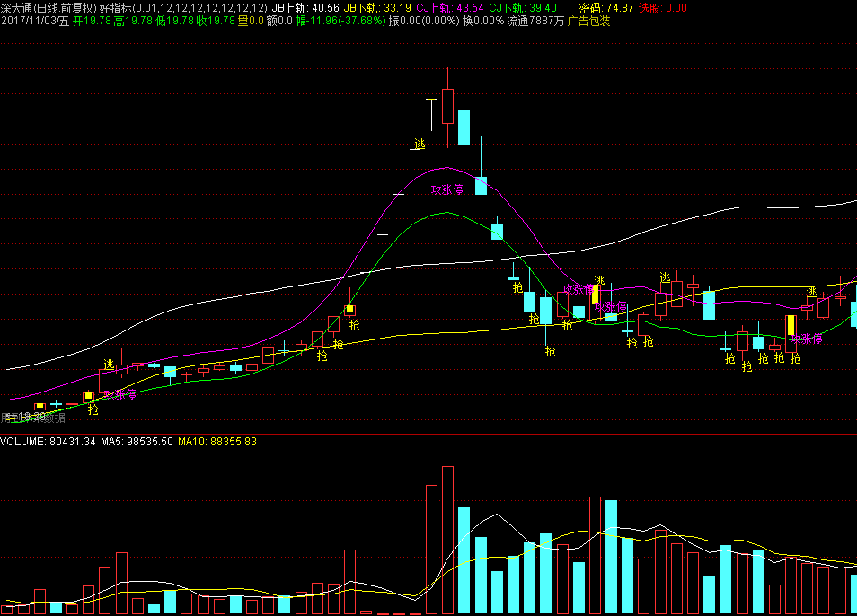Click the amplitude 振0.00(0.00%)
This screenshot has height=616, width=857.
point(424,22)
